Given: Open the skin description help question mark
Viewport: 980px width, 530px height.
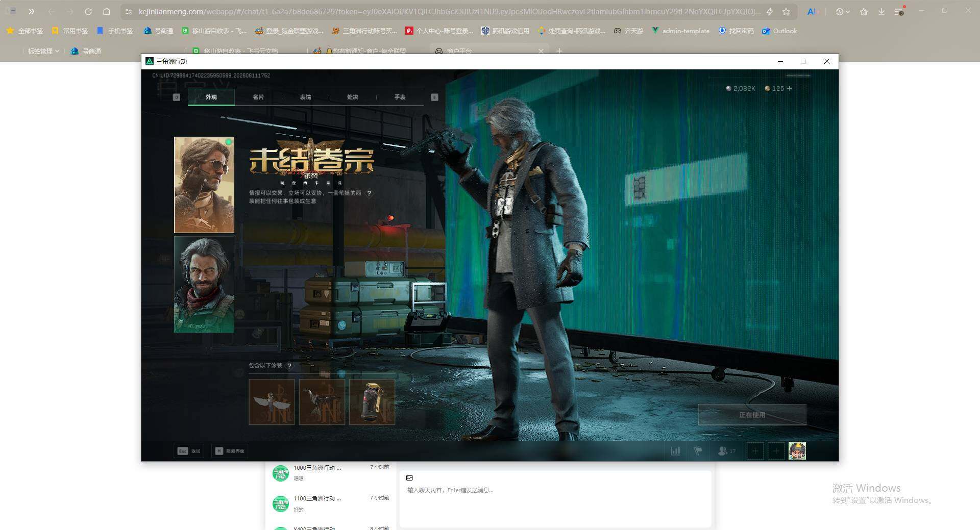Looking at the screenshot, I should 369,193.
